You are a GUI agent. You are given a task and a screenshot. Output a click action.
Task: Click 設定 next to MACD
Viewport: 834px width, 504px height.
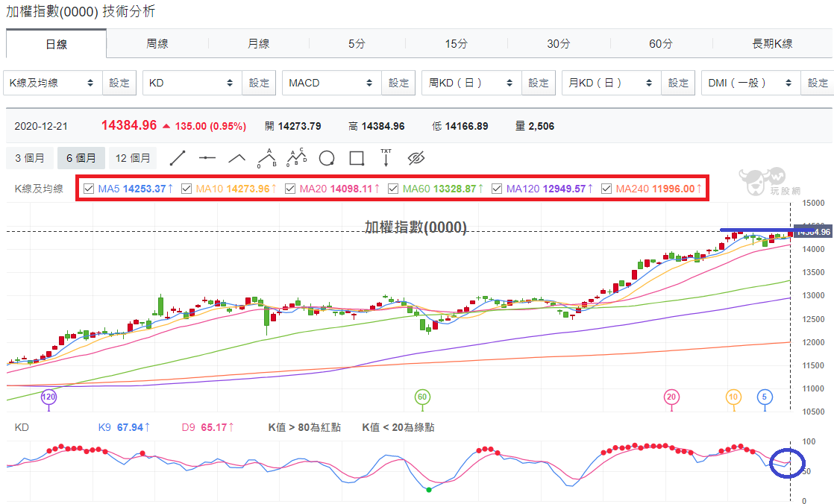[398, 83]
